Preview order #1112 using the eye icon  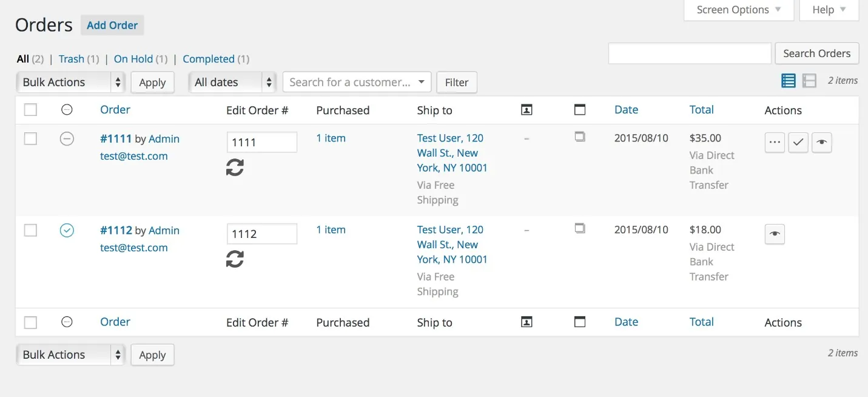click(775, 234)
